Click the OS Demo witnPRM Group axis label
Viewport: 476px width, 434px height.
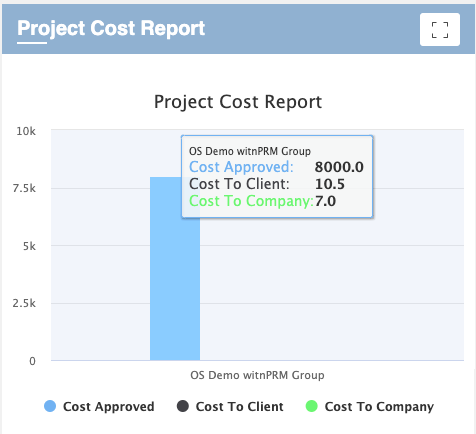tap(257, 375)
